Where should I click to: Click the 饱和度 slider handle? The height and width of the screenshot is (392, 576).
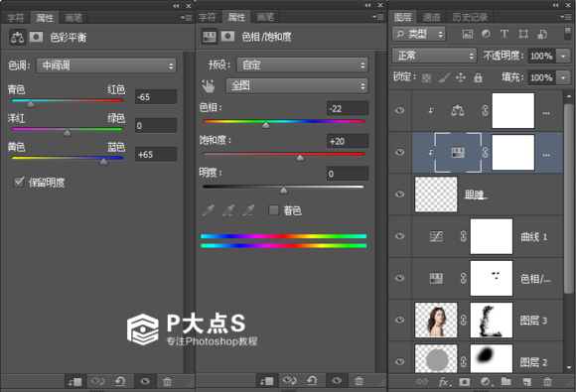tap(300, 158)
